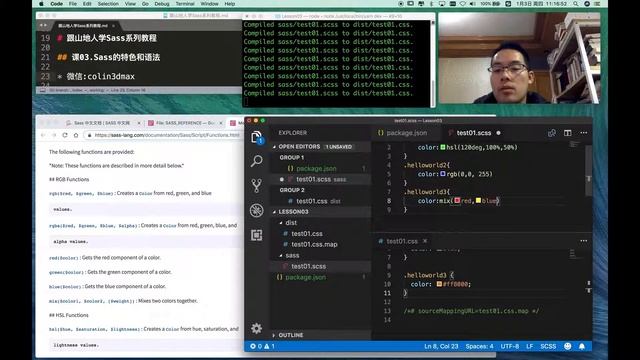This screenshot has width=640, height=360.
Task: Open Spotlight search in macOS menu bar
Action: click(x=576, y=4)
